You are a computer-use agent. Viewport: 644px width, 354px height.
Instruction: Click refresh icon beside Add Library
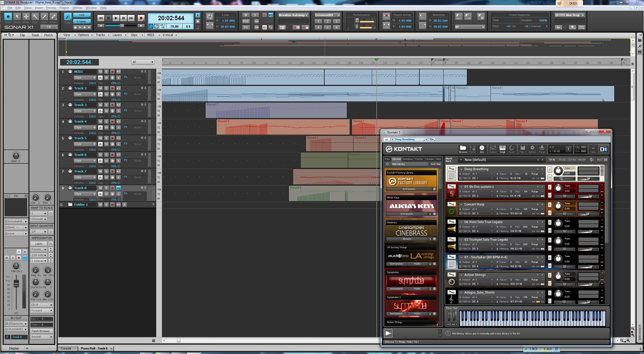pyautogui.click(x=388, y=164)
